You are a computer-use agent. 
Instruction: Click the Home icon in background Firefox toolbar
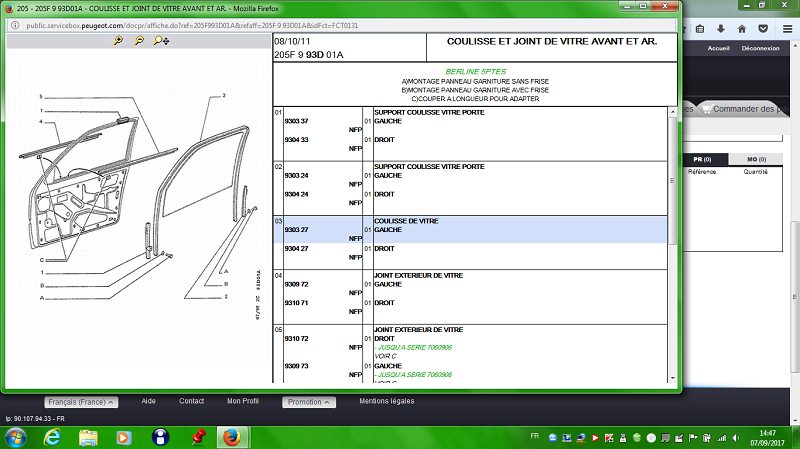[742, 29]
